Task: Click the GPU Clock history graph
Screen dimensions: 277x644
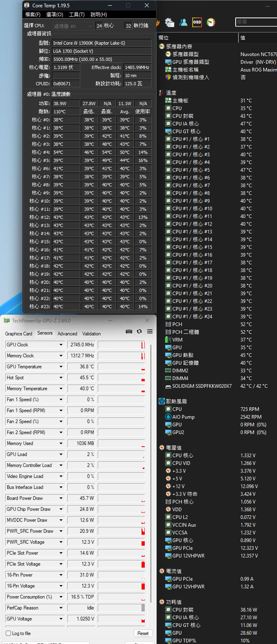Action: [x=121, y=345]
